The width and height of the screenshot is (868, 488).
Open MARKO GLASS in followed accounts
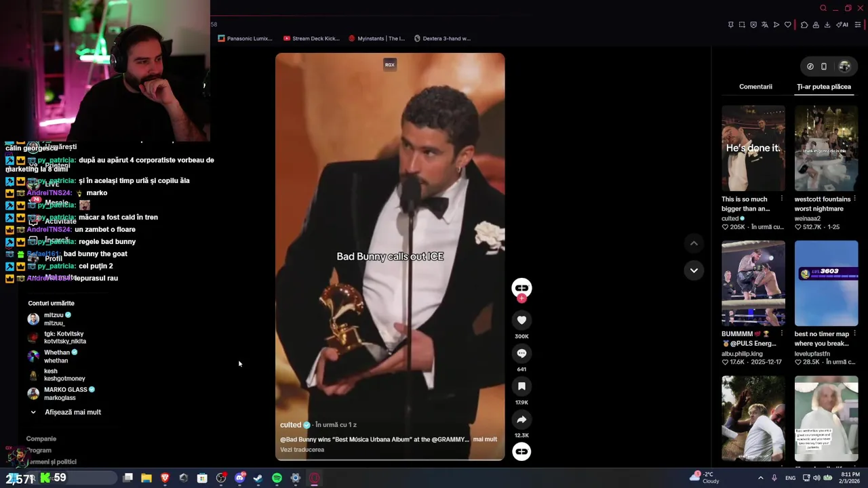(61, 394)
